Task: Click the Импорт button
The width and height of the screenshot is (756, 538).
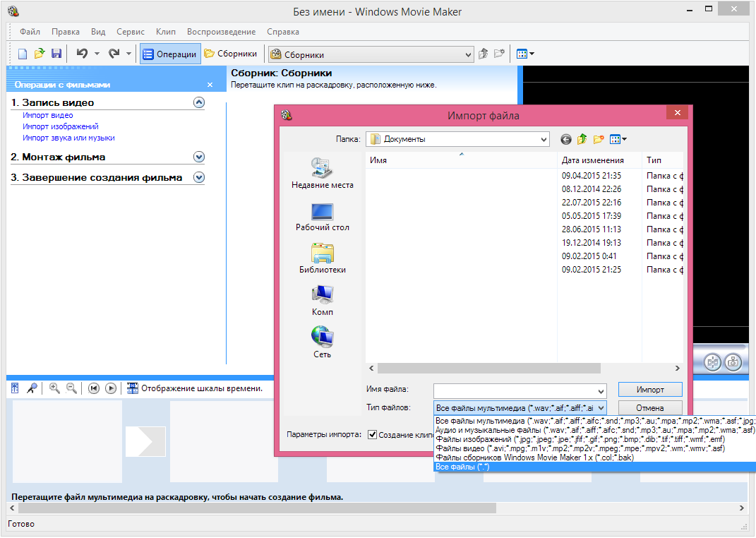Action: click(x=650, y=390)
